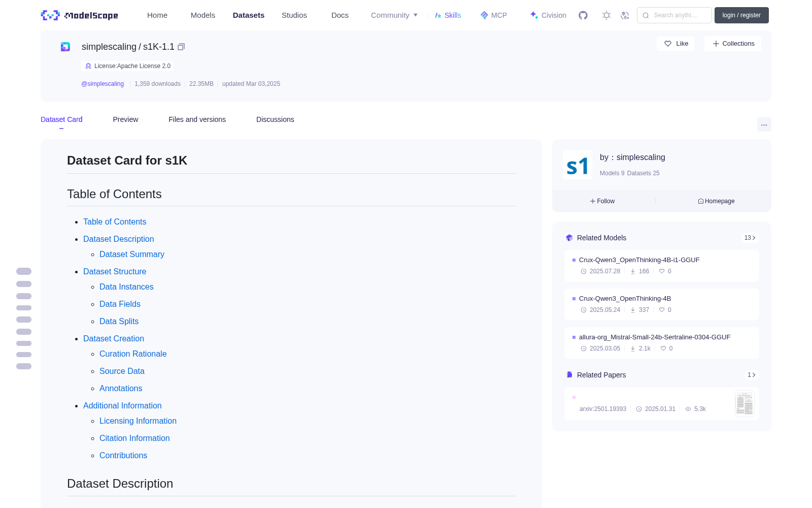Open Crux-Qwen3_OpenThinking-4B-i1-GGUF model card

point(662,266)
